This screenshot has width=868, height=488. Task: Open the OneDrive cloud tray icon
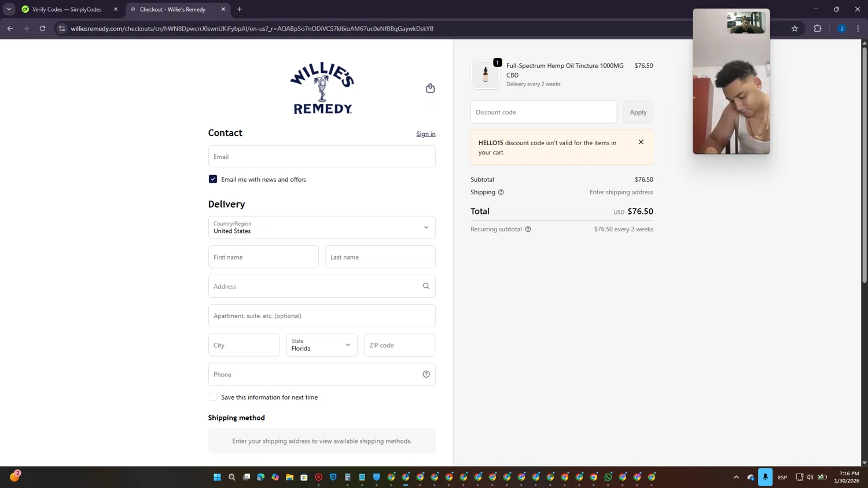pyautogui.click(x=751, y=477)
